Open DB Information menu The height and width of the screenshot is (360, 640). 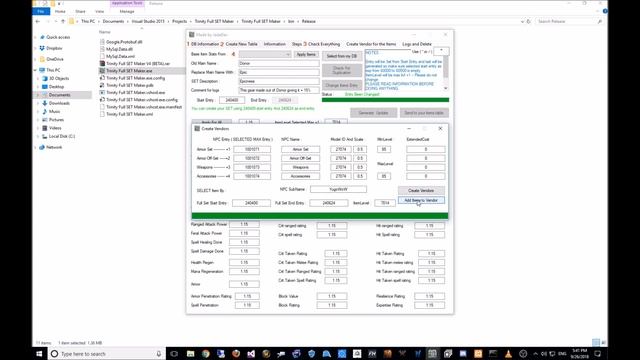click(205, 44)
